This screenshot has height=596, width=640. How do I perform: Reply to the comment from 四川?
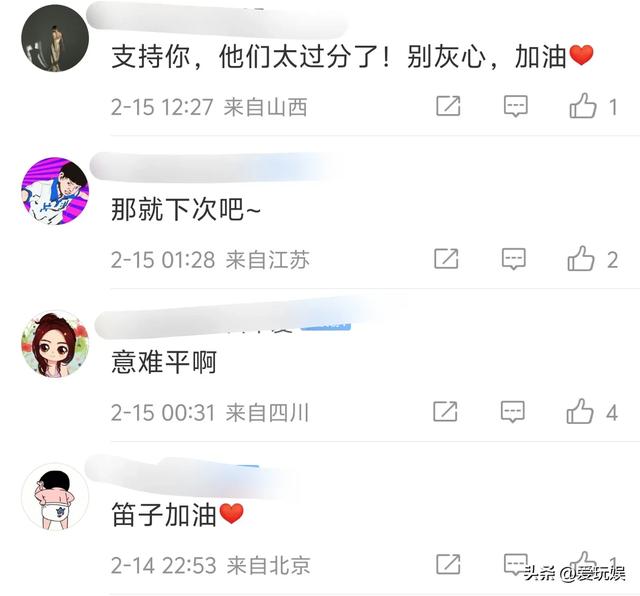pos(513,411)
